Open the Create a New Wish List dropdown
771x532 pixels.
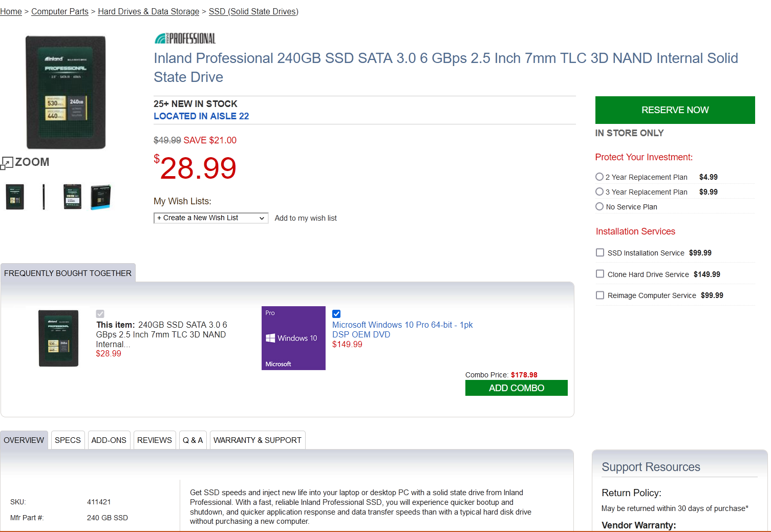pos(211,218)
